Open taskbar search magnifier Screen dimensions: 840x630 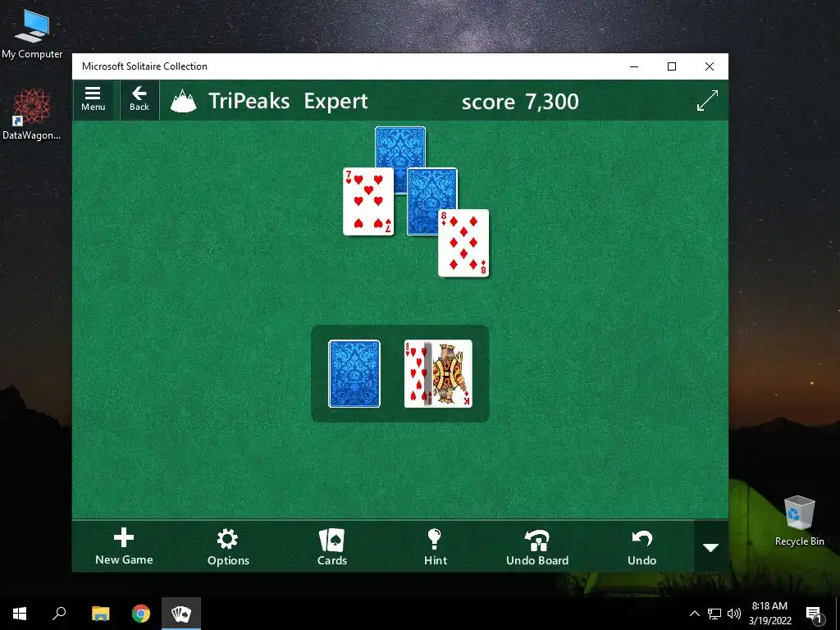59,614
